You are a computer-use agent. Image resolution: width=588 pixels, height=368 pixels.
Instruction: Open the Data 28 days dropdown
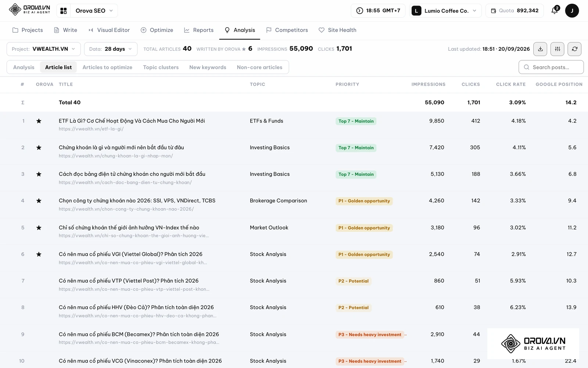[111, 49]
